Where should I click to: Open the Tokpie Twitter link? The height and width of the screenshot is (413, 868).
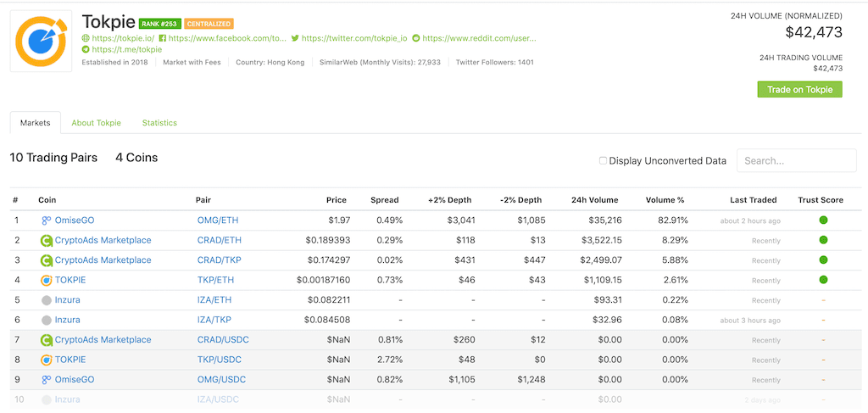(354, 38)
